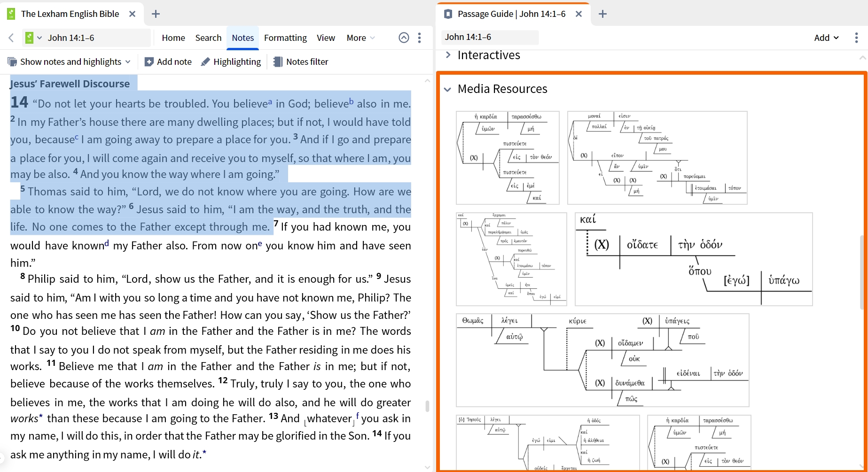Expand the Interactives section
Viewport: 868px width, 472px height.
pos(448,55)
